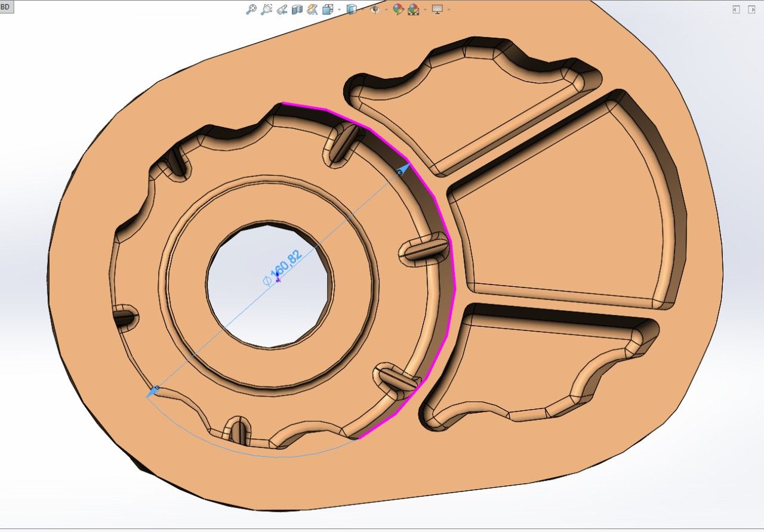Return to the Previous View
The width and height of the screenshot is (764, 532).
tap(282, 10)
